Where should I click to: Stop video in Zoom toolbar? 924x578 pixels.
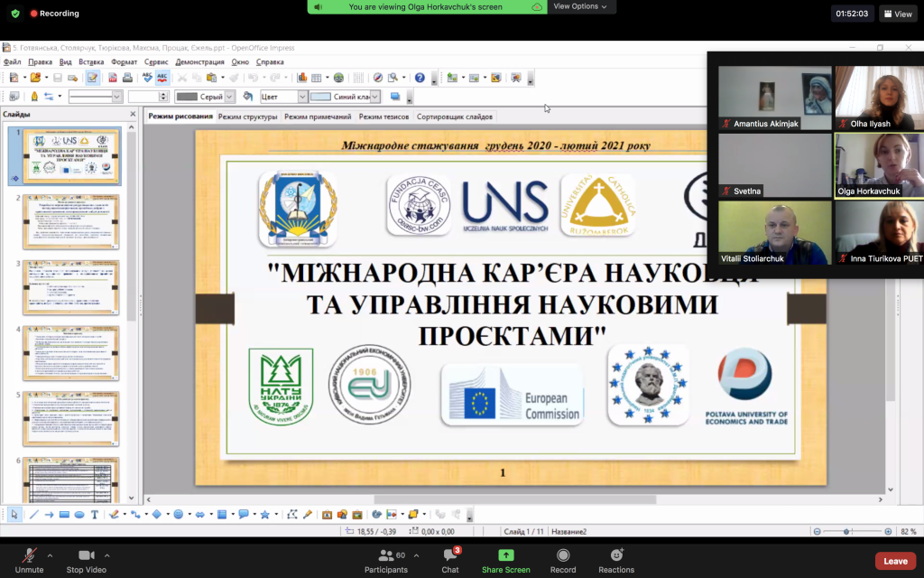coord(86,560)
